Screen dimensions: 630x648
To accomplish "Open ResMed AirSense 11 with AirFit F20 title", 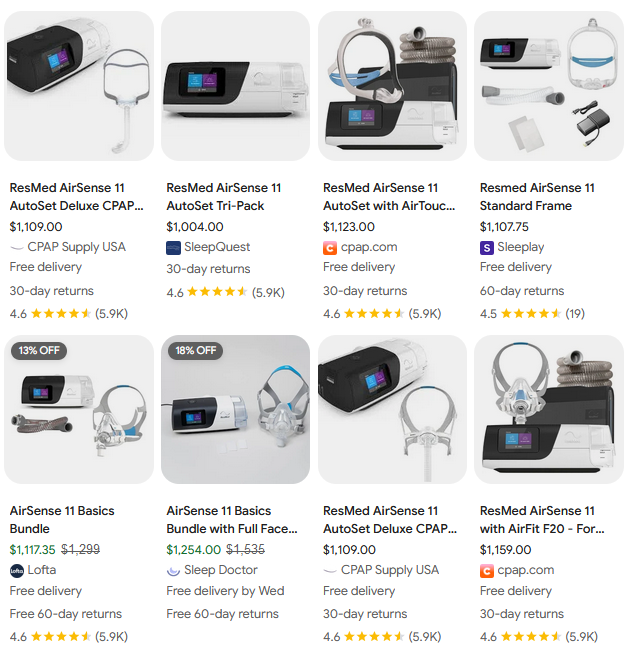I will pos(542,520).
